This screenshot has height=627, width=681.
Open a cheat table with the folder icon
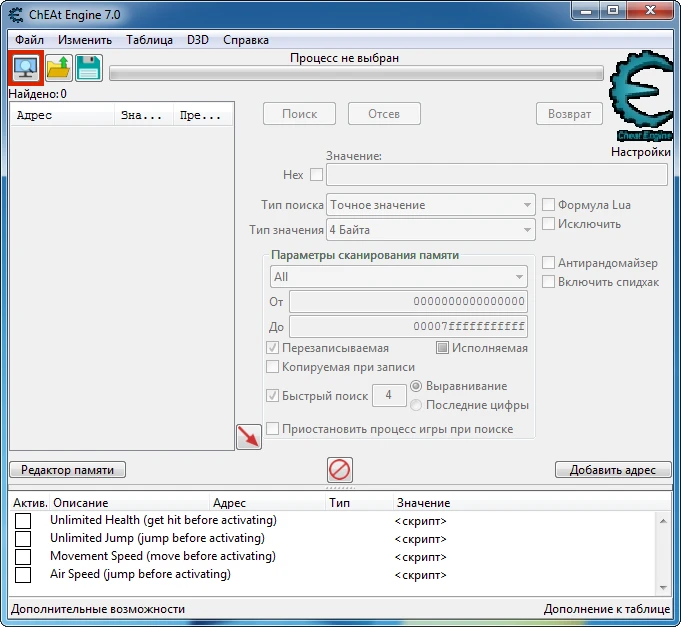click(x=59, y=68)
